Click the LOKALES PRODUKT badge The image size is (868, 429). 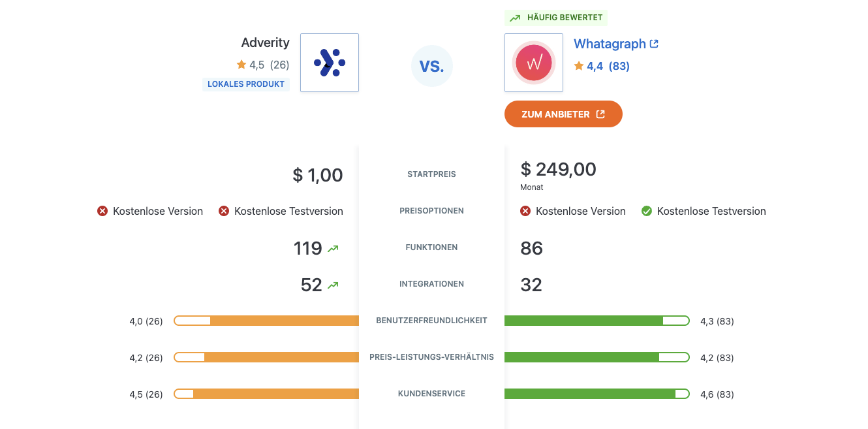(246, 84)
